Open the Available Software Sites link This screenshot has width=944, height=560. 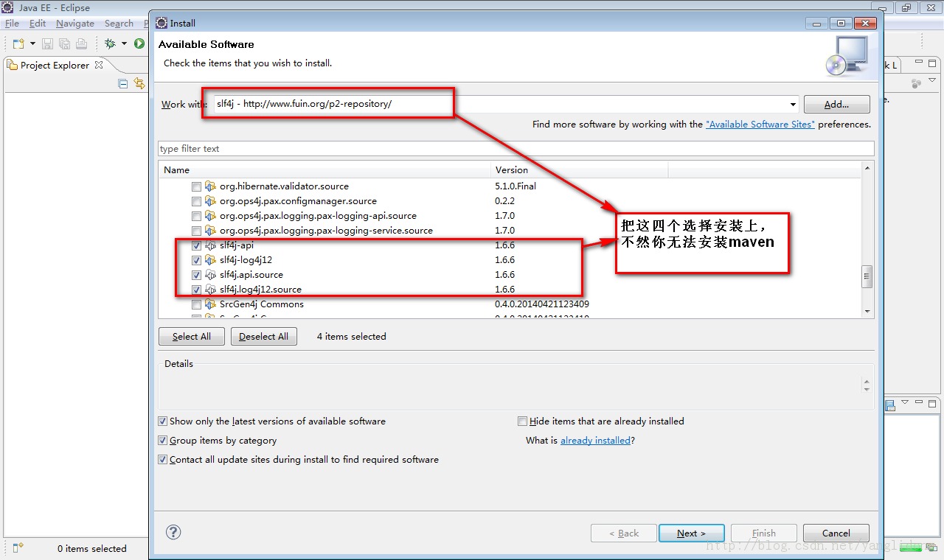coord(760,125)
